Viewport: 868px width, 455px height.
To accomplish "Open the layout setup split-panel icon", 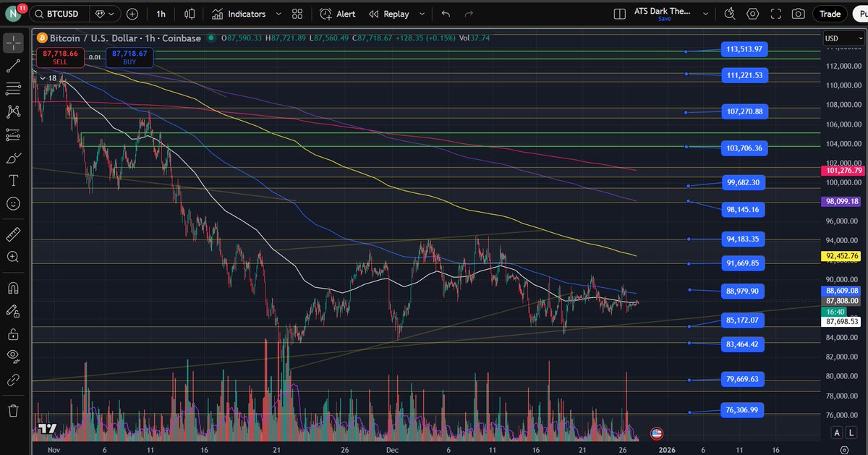I will pyautogui.click(x=619, y=14).
